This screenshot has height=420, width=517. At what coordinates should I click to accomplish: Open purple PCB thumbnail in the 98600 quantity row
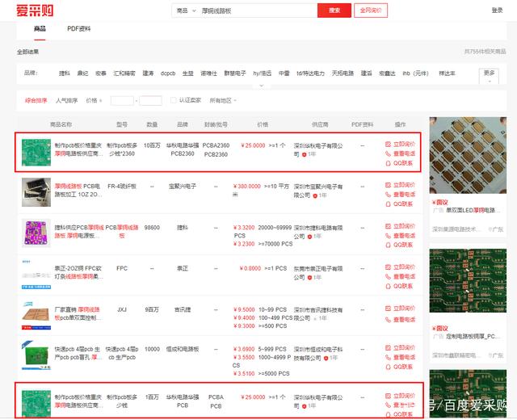(x=36, y=233)
